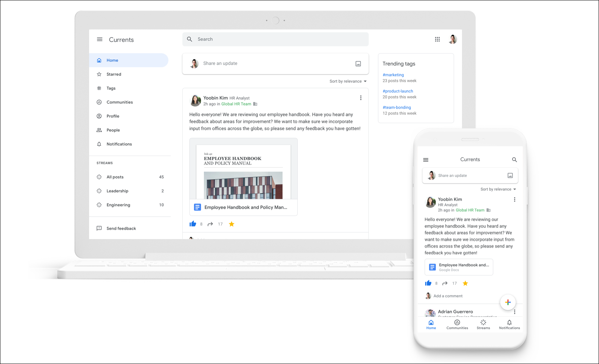Switch to phone Communities tab
Viewport: 599px width, 364px height.
pyautogui.click(x=457, y=324)
